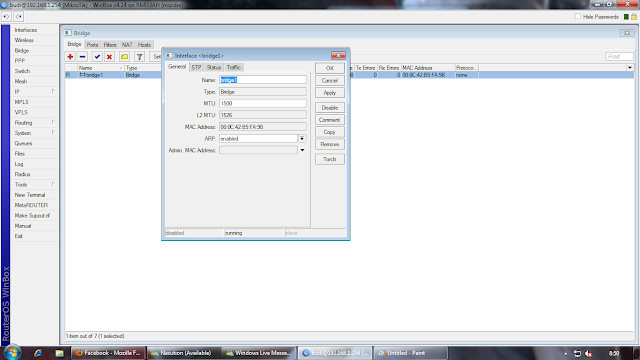Expand the Routing submenu
The height and width of the screenshot is (360, 640).
point(53,122)
